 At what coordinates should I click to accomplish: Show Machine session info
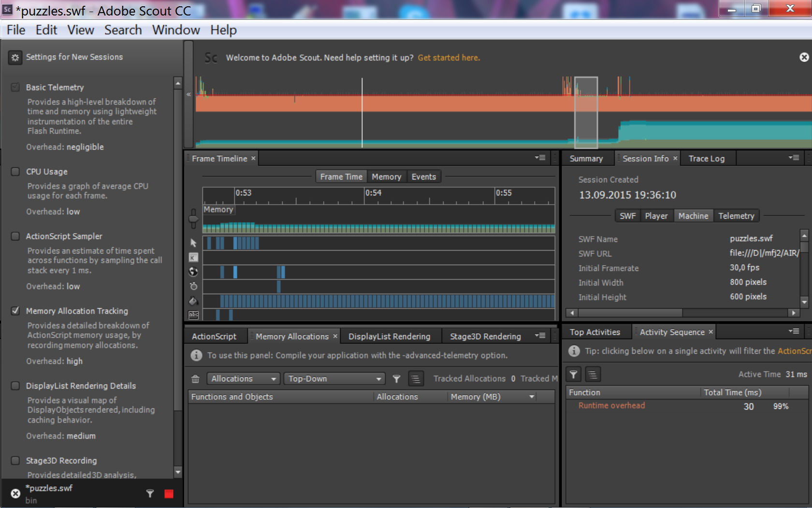(693, 216)
